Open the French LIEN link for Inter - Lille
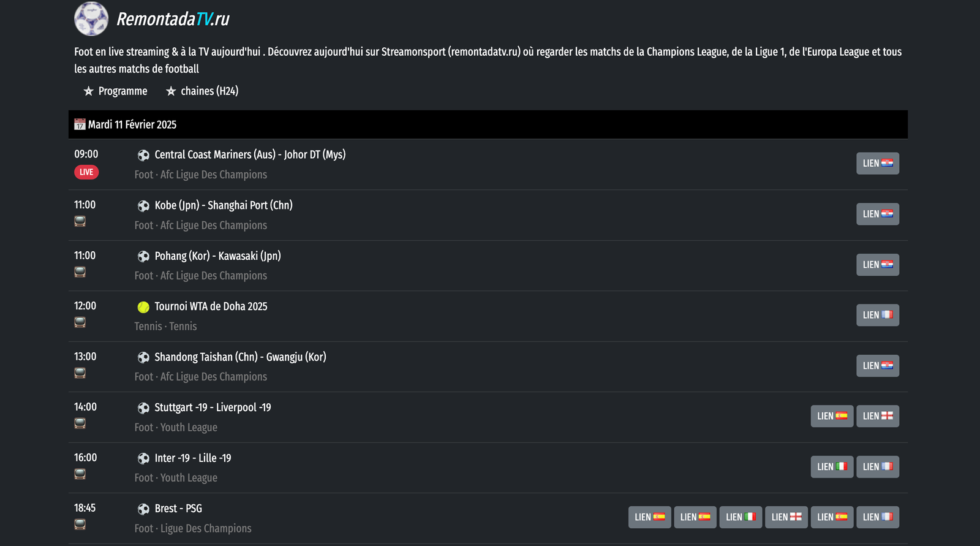980x546 pixels. pyautogui.click(x=878, y=467)
